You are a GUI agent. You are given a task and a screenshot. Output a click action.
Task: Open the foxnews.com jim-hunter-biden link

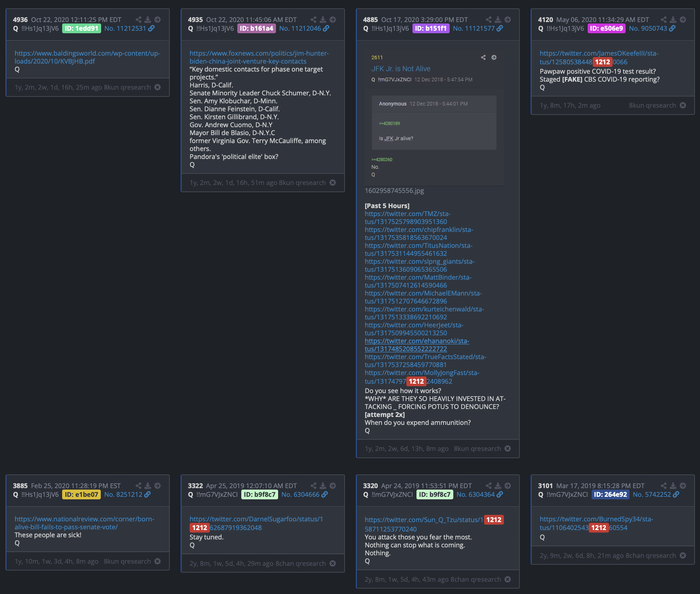(x=259, y=57)
